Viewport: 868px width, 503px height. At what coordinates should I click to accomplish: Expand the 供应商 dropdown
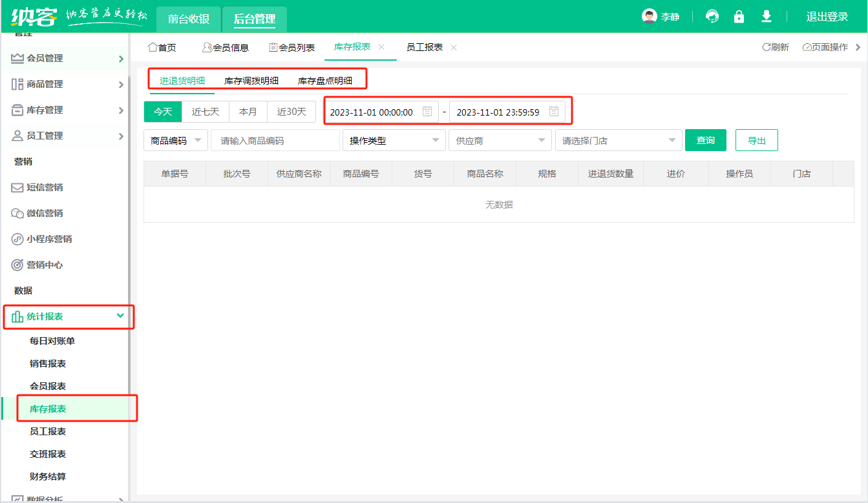point(499,140)
